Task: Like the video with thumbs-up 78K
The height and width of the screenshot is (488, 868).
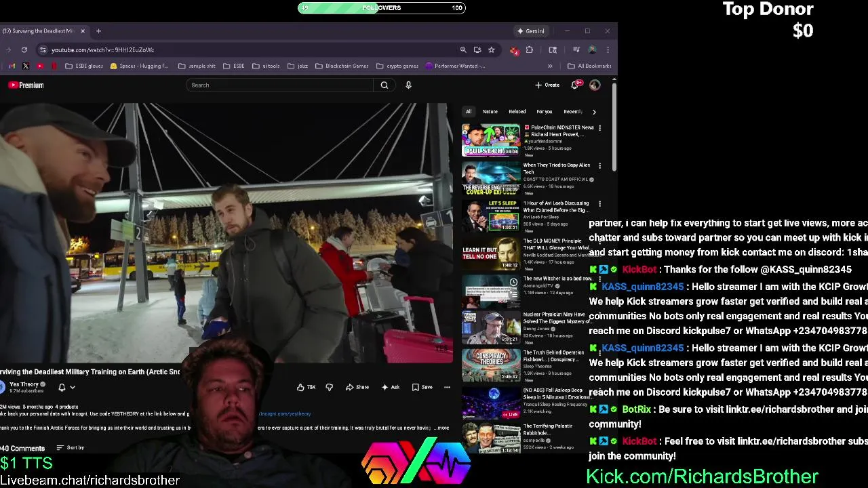Action: (x=306, y=387)
